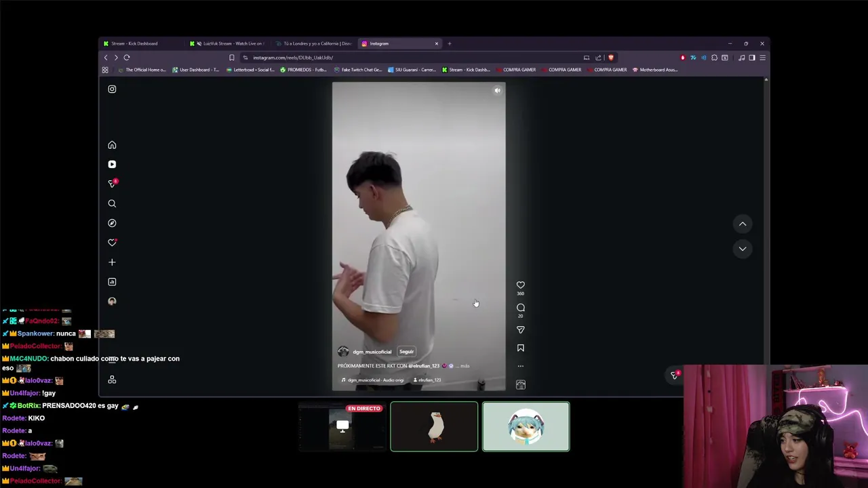Switch to Stream - Kick Dashboard tab
The height and width of the screenshot is (488, 868).
[x=142, y=43]
